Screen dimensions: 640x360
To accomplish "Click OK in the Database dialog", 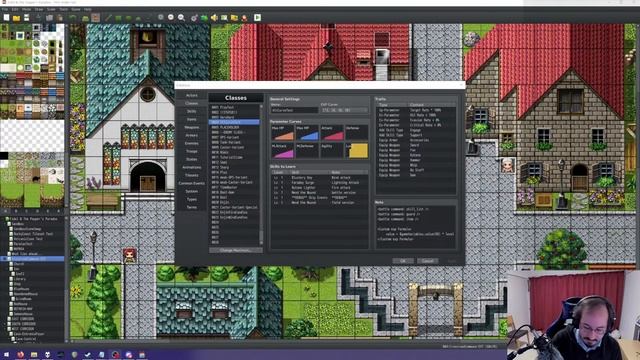I will click(x=403, y=261).
